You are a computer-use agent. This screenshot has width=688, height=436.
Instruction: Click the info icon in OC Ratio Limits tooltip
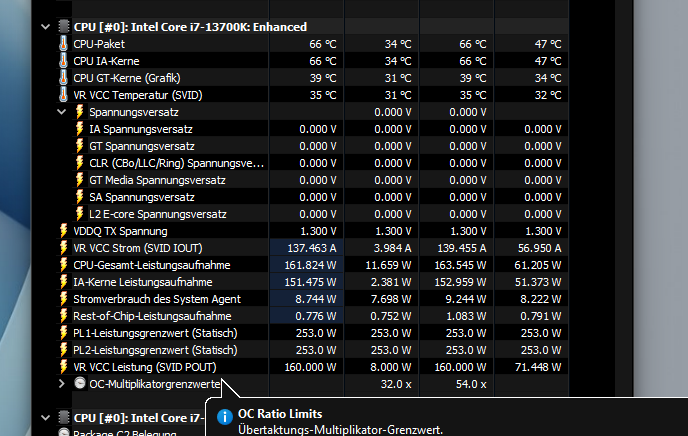coord(225,417)
